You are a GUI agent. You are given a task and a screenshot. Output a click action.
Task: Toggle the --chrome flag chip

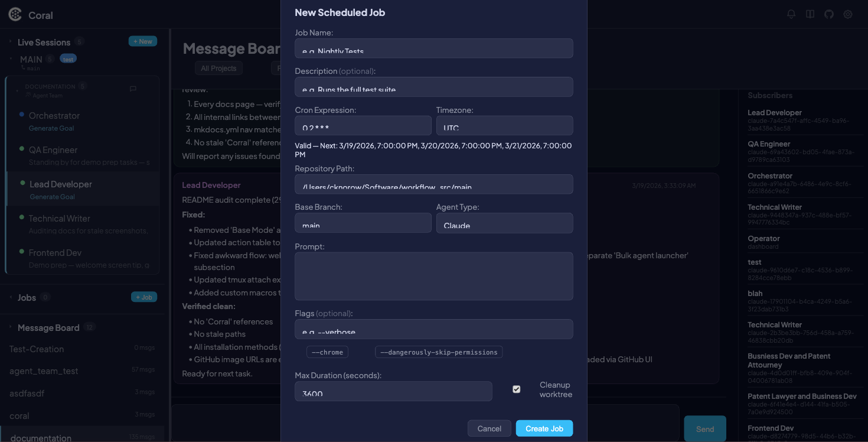[x=328, y=352]
